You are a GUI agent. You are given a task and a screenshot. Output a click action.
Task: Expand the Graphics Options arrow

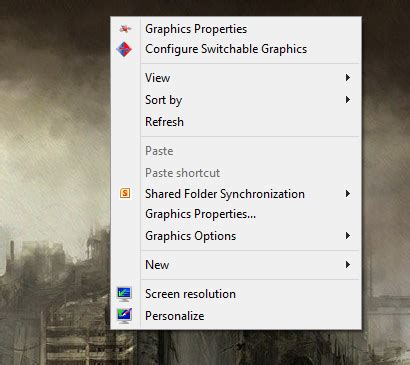click(348, 236)
